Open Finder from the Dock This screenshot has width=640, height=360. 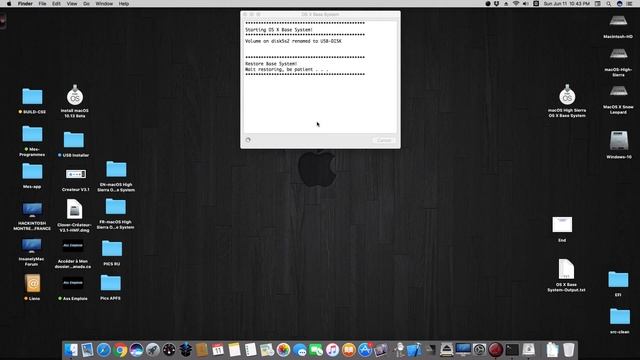click(71, 350)
